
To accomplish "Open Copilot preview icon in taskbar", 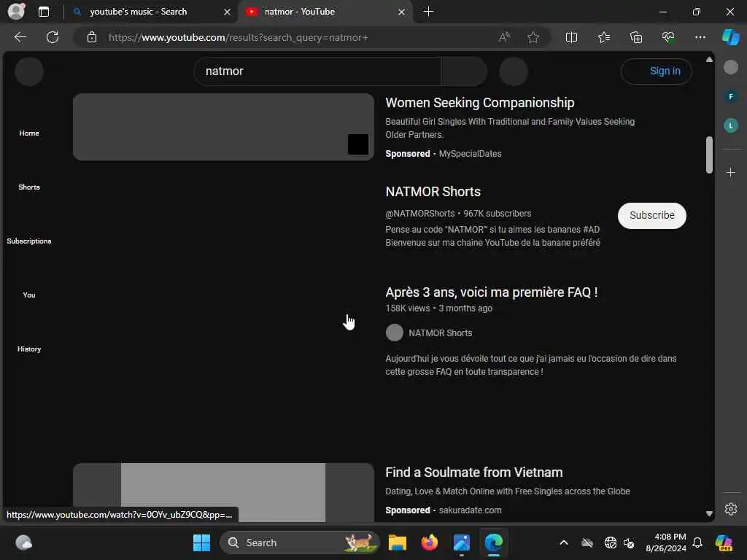I will pyautogui.click(x=724, y=542).
